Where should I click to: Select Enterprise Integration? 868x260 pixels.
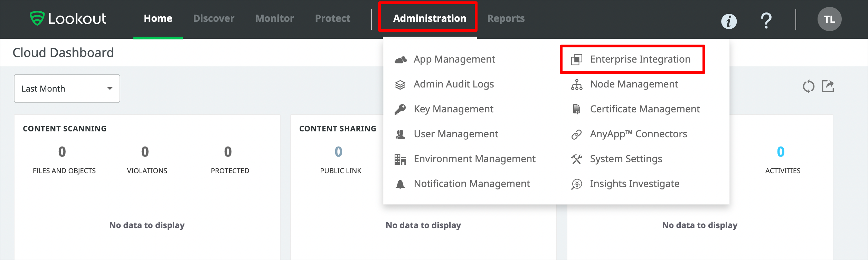click(640, 59)
